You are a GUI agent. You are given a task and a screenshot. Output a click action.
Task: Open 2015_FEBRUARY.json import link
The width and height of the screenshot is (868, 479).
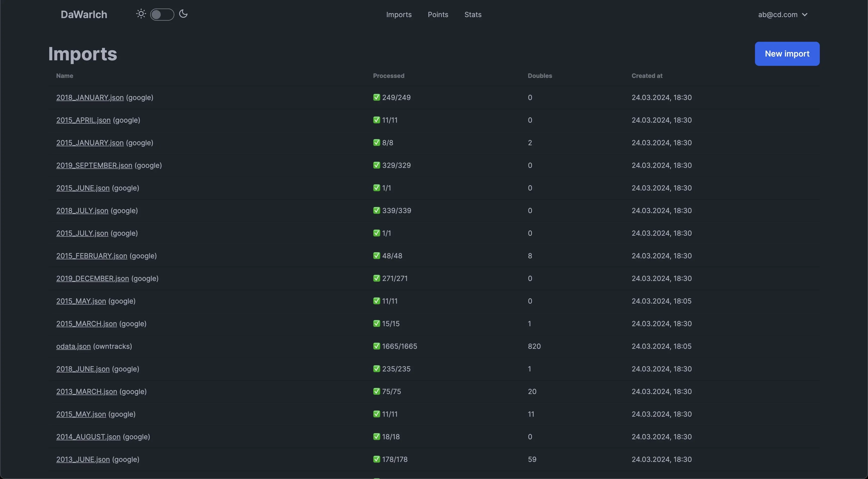tap(92, 256)
